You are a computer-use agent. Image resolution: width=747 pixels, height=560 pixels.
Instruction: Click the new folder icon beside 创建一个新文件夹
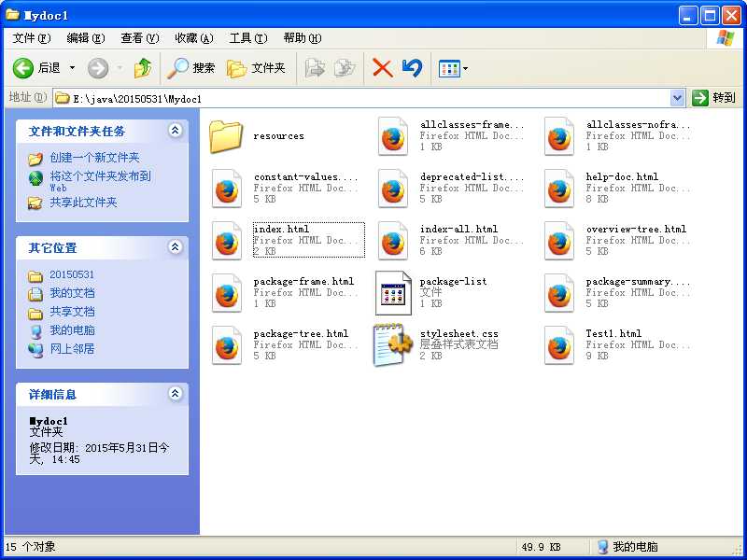pyautogui.click(x=35, y=158)
